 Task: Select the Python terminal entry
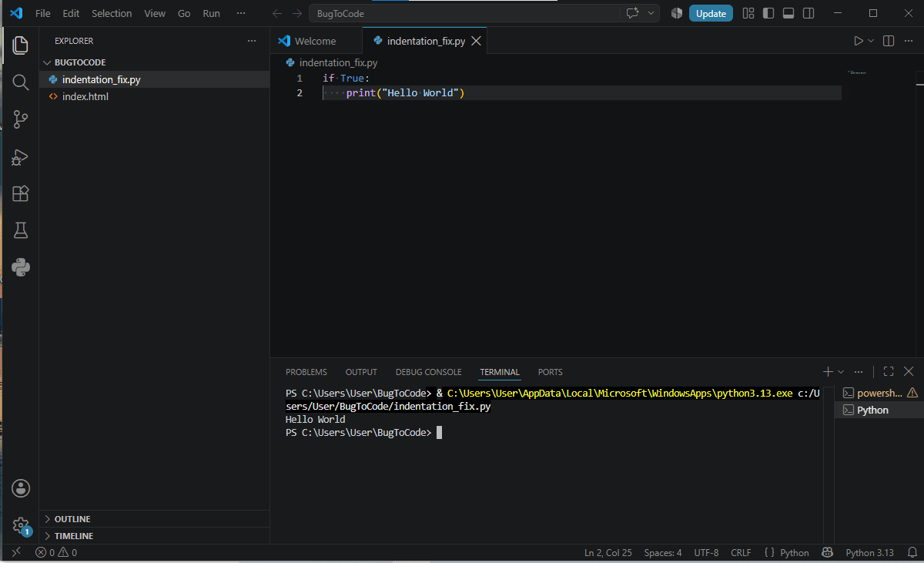[x=879, y=410]
